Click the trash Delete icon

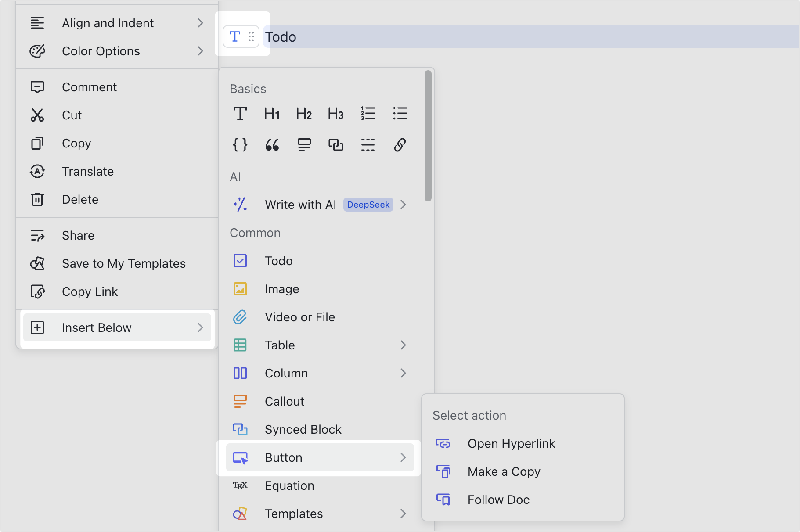point(37,199)
